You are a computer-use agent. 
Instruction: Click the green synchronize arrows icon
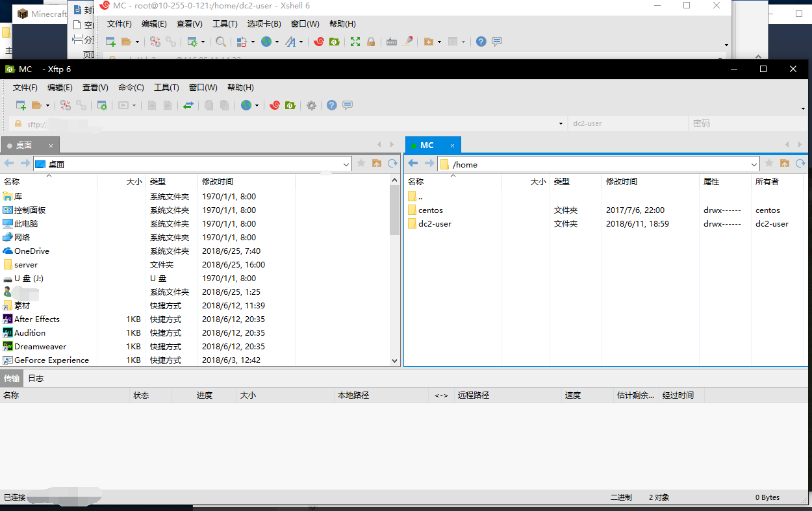point(188,105)
